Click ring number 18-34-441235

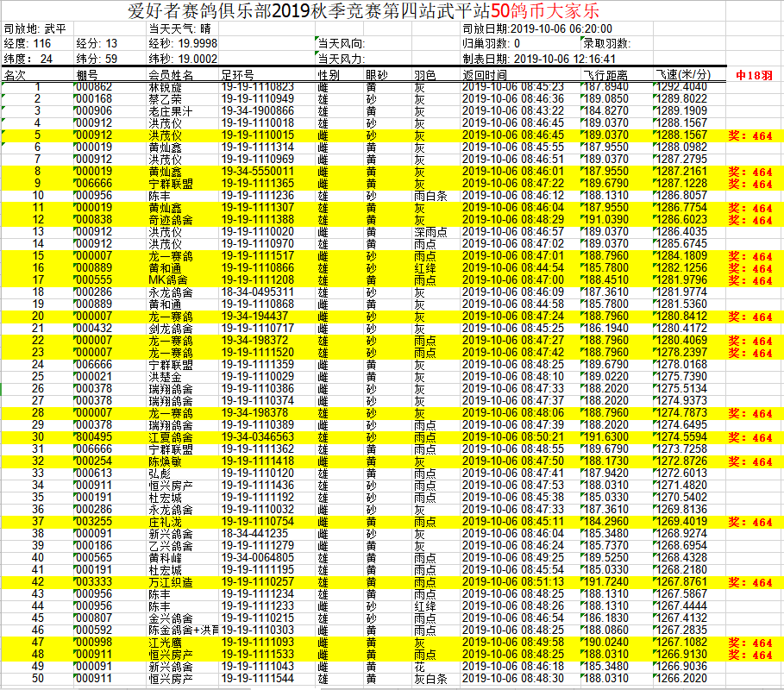254,534
